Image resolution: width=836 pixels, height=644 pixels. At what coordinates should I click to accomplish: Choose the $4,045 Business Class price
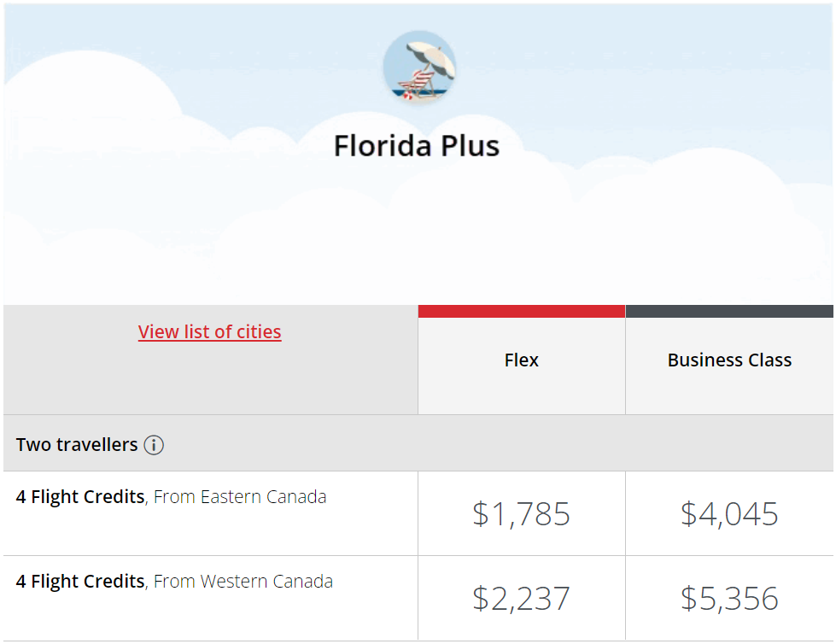[729, 513]
